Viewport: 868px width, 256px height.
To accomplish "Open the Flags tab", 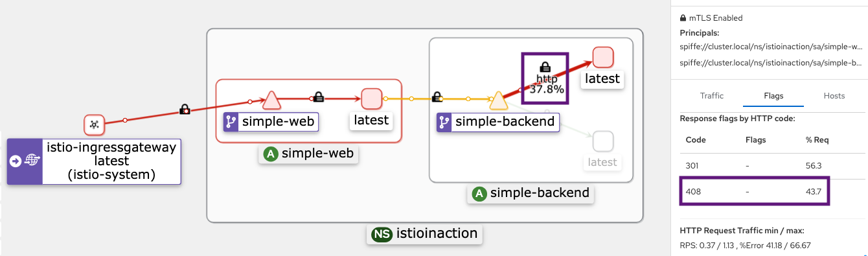I will [773, 95].
